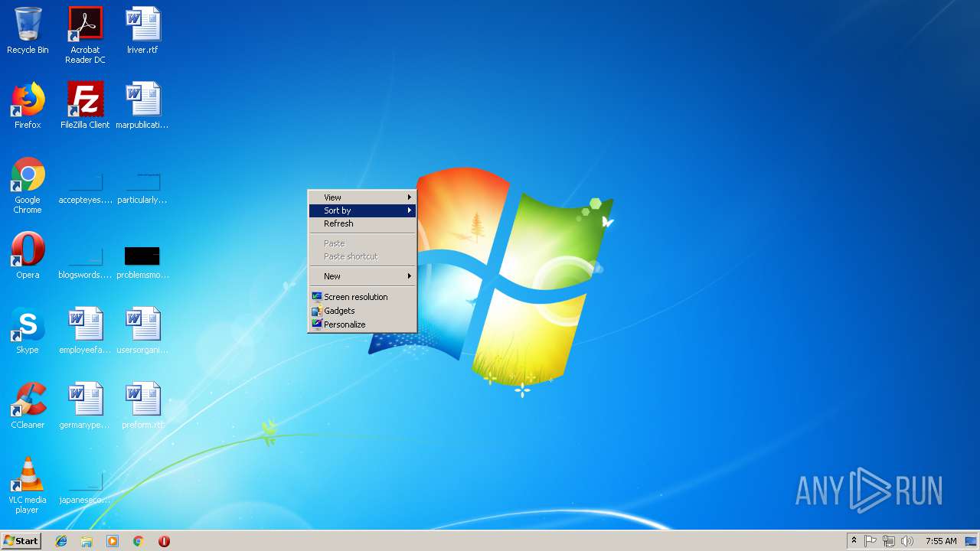Select the germanype... document icon
The image size is (980, 551).
pos(85,406)
